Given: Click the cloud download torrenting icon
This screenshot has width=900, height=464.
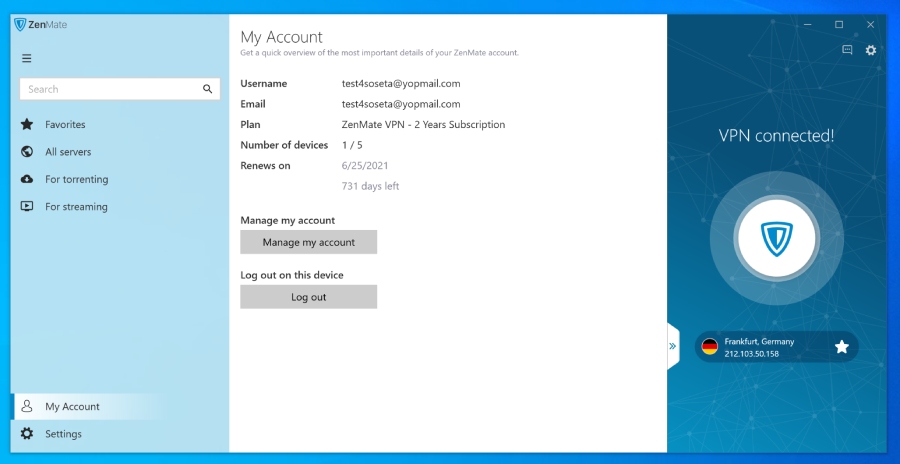Looking at the screenshot, I should coord(27,179).
